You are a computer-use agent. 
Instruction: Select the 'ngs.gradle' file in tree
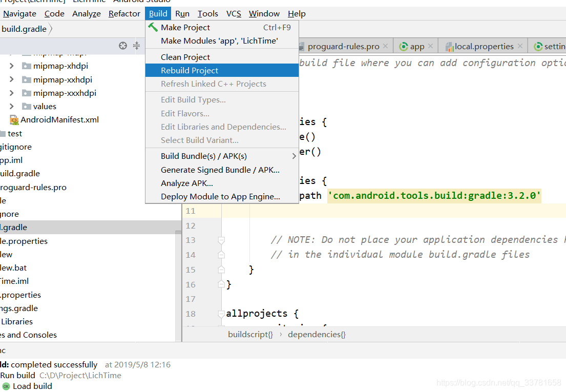click(x=19, y=308)
